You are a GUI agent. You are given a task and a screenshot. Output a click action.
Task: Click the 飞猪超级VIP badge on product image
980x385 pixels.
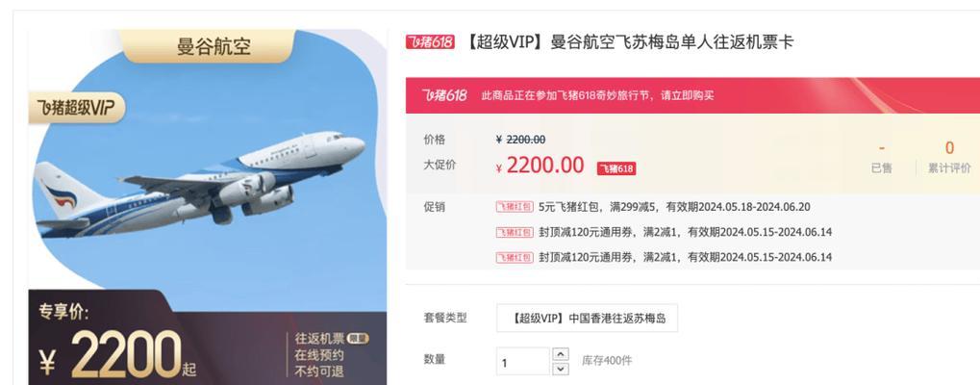(76, 108)
